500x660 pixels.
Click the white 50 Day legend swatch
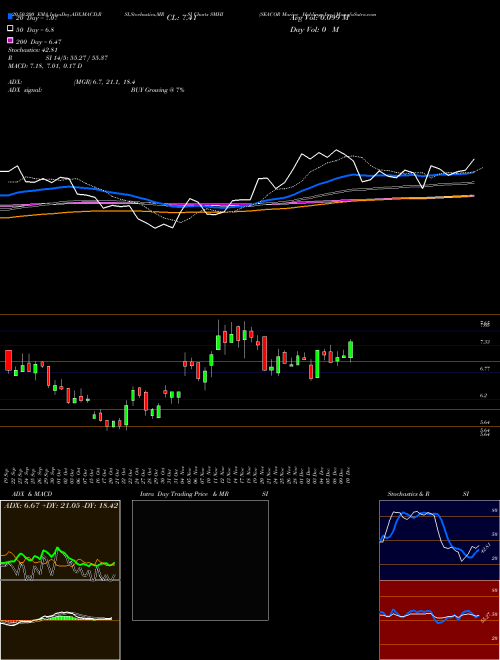10,29
